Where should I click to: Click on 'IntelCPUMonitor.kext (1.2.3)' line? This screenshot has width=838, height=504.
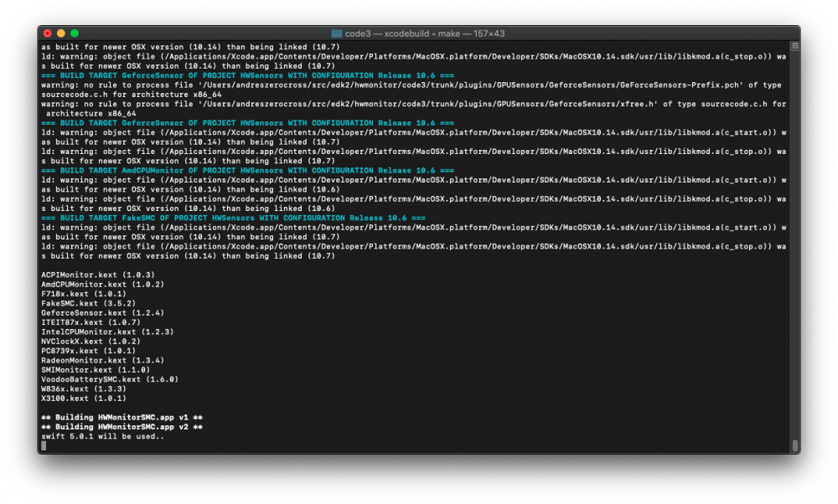pyautogui.click(x=107, y=332)
